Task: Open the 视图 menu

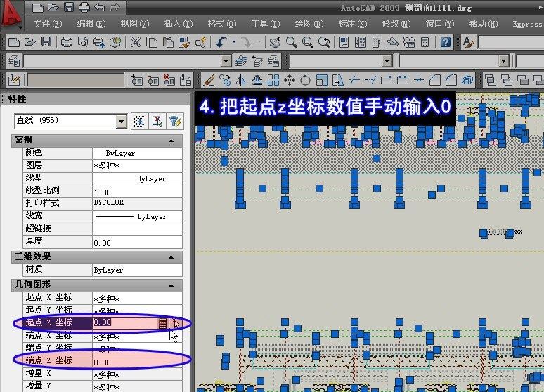Action: (135, 24)
